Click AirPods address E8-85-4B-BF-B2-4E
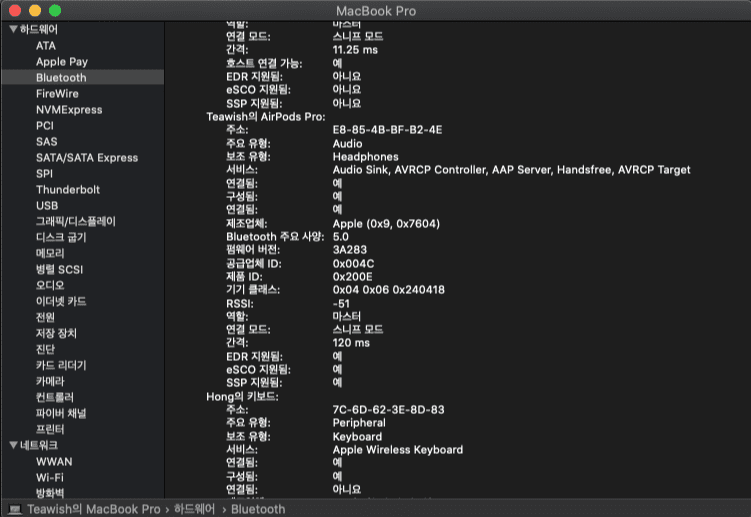The width and height of the screenshot is (751, 517). [387, 130]
